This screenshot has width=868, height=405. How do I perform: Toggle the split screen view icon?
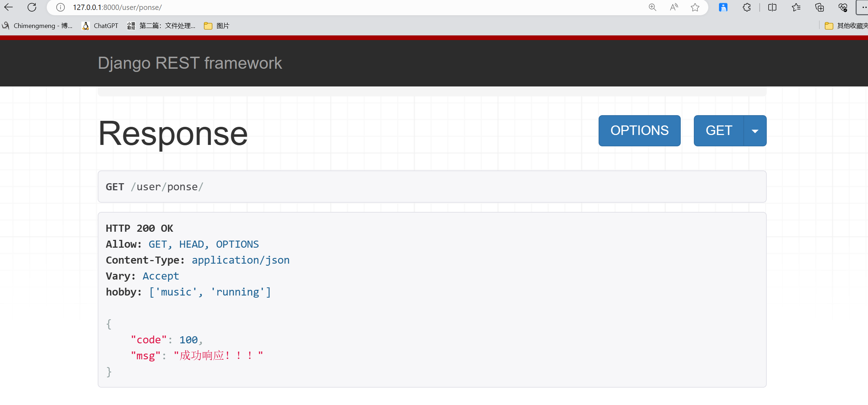pos(772,7)
